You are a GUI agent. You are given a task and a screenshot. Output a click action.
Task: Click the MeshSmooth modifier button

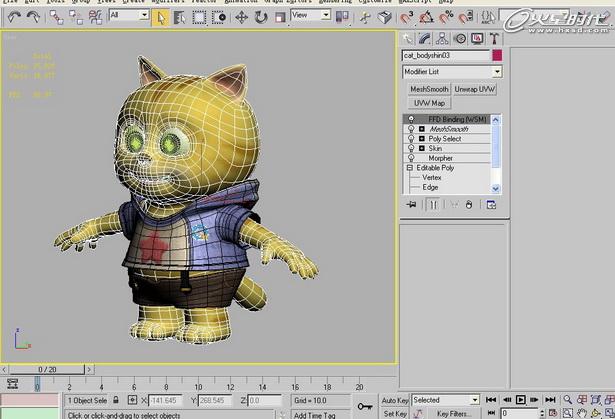click(429, 89)
